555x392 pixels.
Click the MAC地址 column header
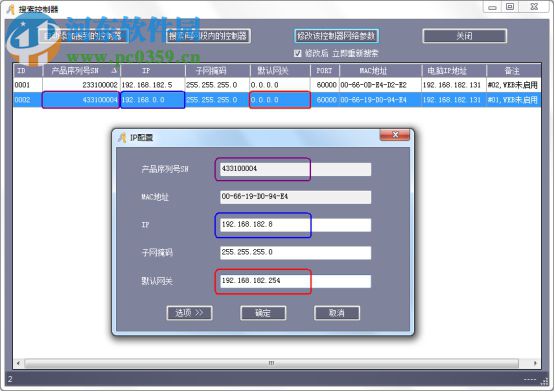click(x=381, y=71)
